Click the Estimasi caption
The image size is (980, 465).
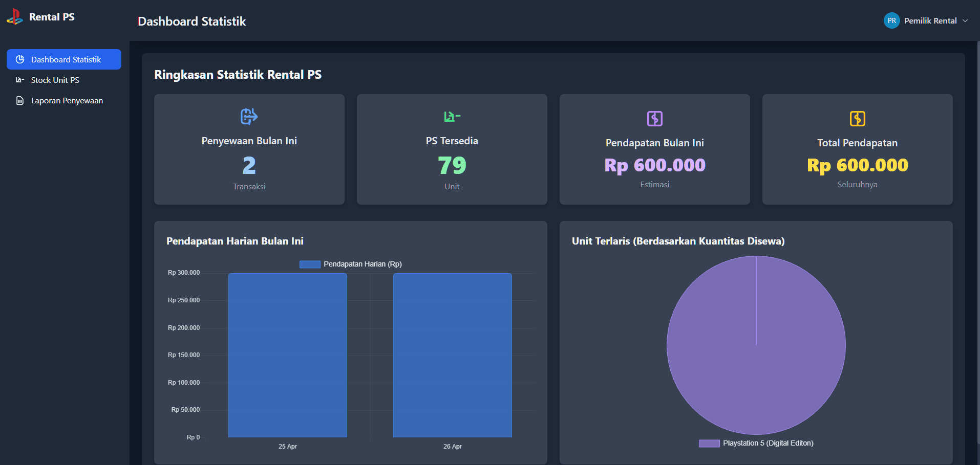pos(655,185)
